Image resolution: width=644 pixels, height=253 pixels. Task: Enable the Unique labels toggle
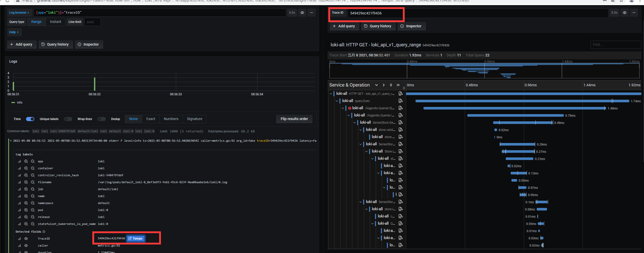68,119
